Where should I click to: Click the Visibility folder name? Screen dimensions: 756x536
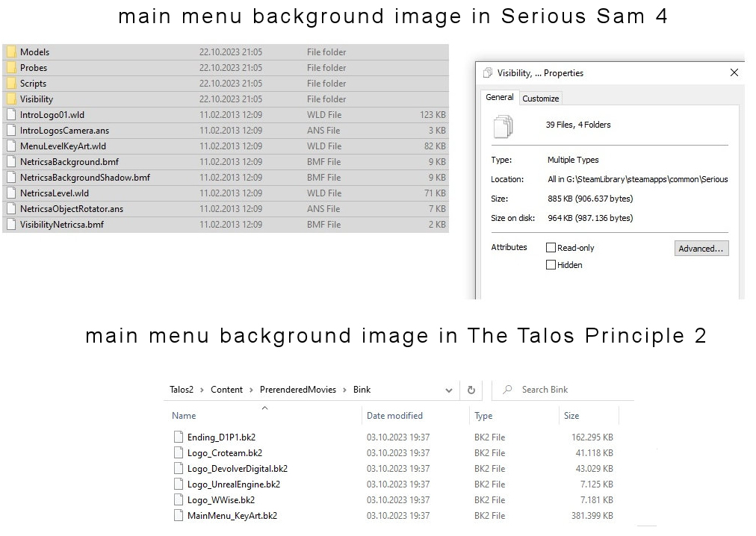click(37, 99)
